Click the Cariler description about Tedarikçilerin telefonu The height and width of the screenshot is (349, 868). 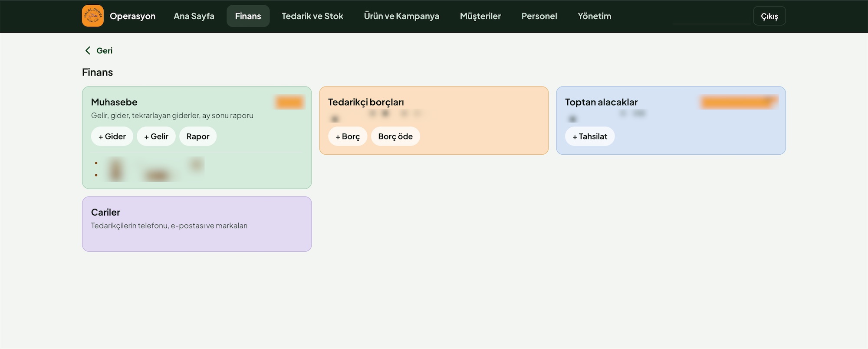tap(169, 226)
